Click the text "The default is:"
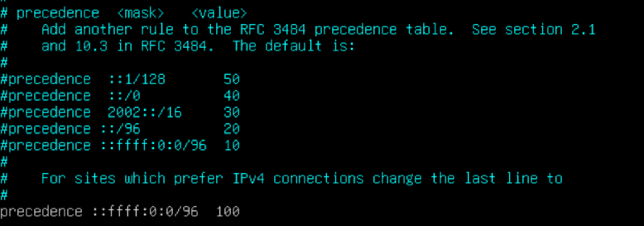This screenshot has width=644, height=226. 293,46
